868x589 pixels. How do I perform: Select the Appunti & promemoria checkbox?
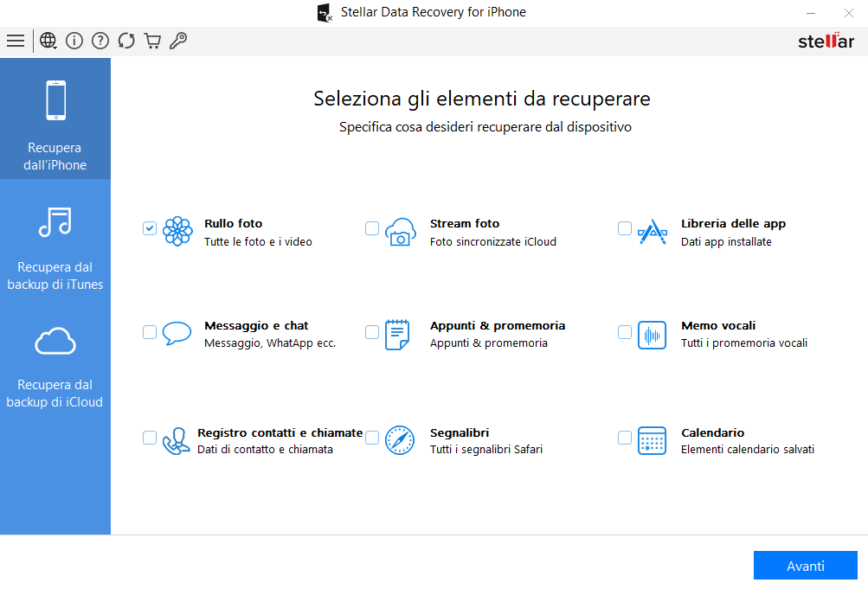[x=372, y=332]
